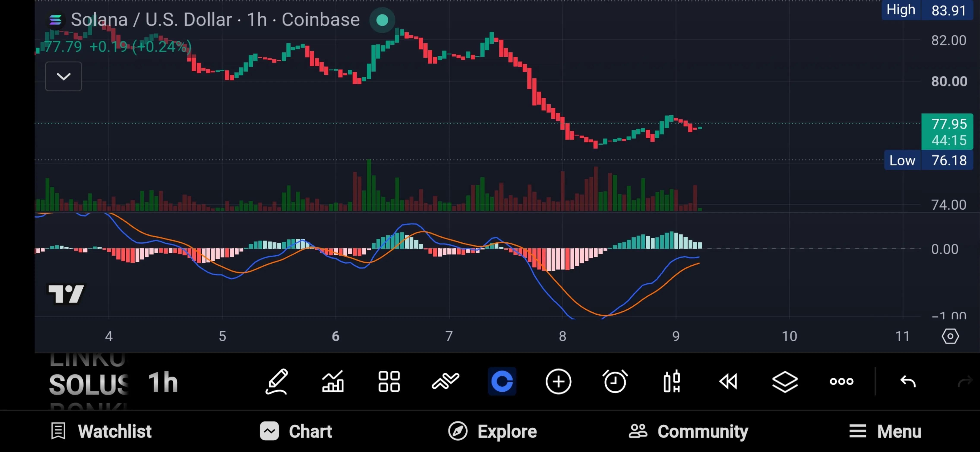Tap the High 83.91 price label
The width and height of the screenshot is (980, 452).
point(928,10)
